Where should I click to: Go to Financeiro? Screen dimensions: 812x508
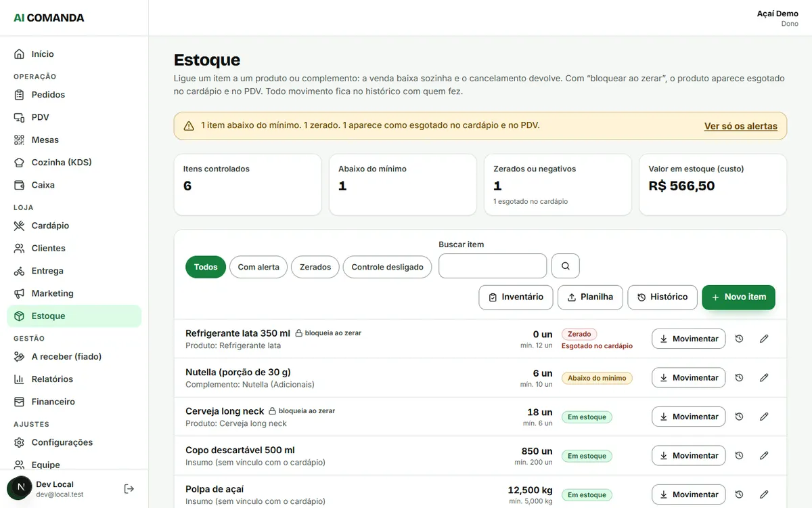tap(74, 402)
